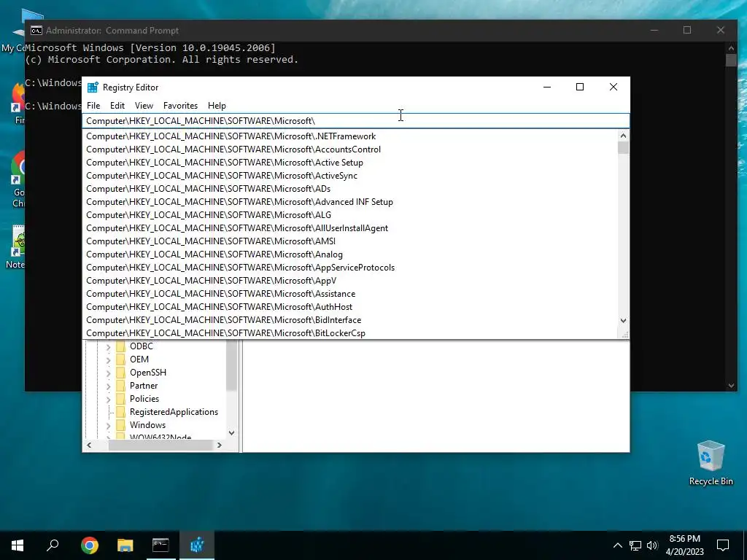Open taskbar Search
Viewport: 747px width, 560px height.
click(x=53, y=545)
